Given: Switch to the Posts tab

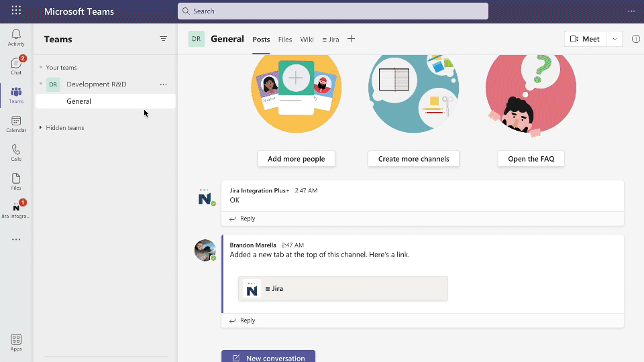Looking at the screenshot, I should pos(261,40).
